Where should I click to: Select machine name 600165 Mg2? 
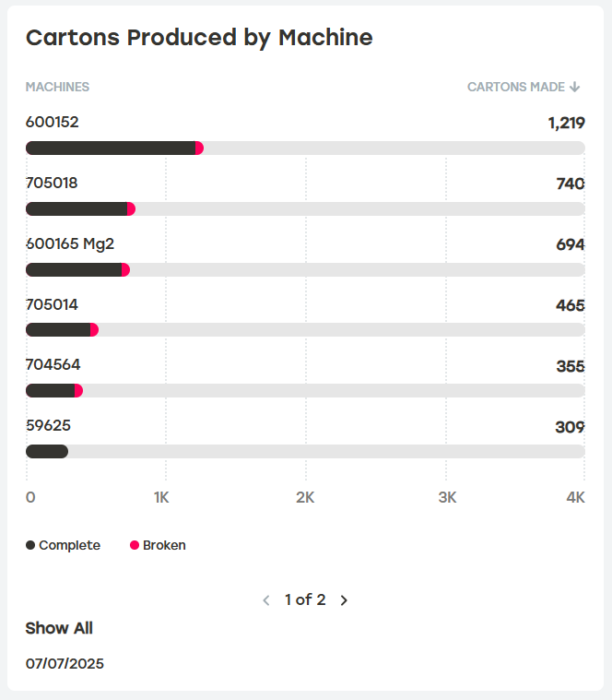[70, 243]
